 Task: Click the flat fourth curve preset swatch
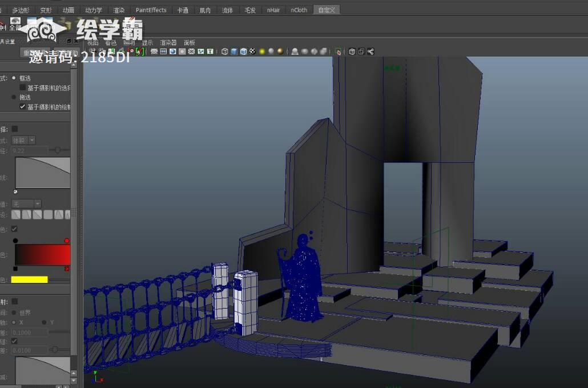click(x=48, y=215)
